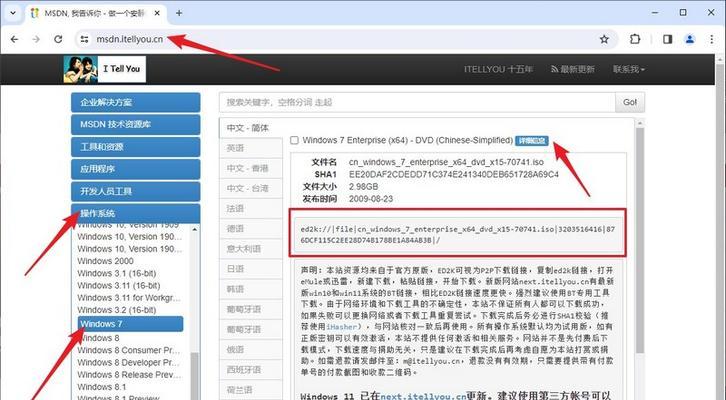This screenshot has height=400, width=726.
Task: Click the 2.98GB file size value
Action: [363, 187]
